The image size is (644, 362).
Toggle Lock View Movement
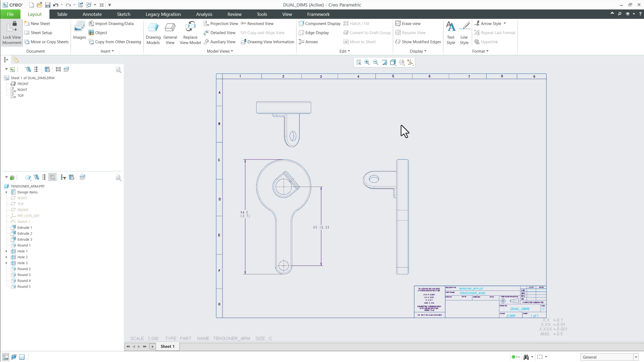pyautogui.click(x=11, y=32)
